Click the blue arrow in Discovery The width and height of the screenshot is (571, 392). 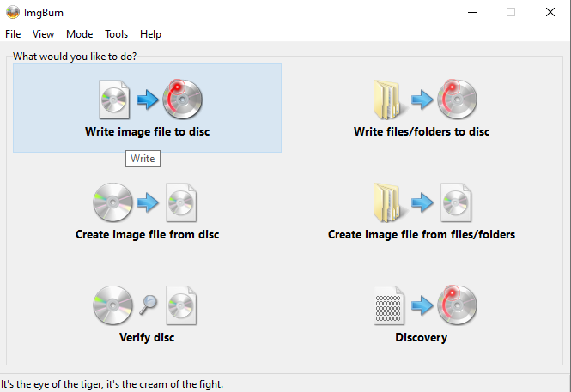point(422,305)
